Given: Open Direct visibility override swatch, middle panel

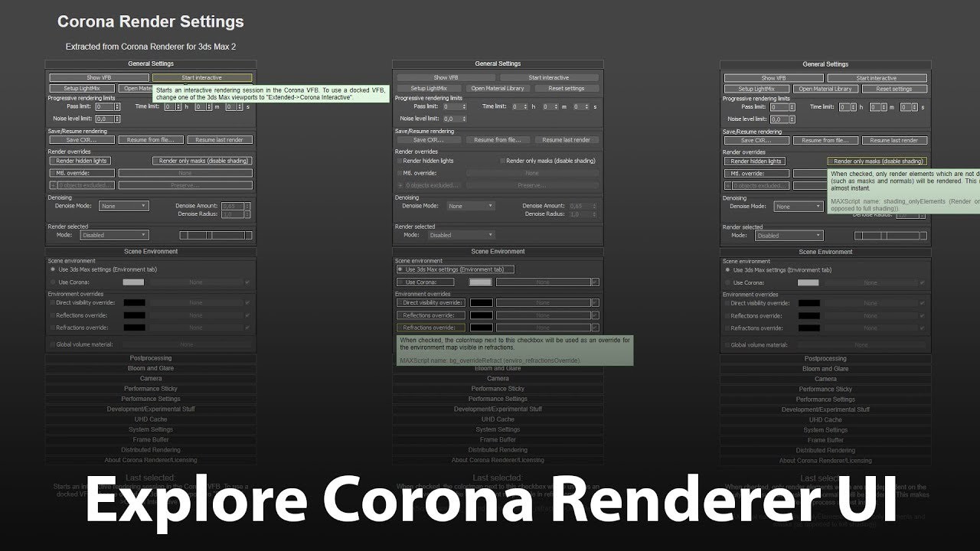Looking at the screenshot, I should point(481,303).
